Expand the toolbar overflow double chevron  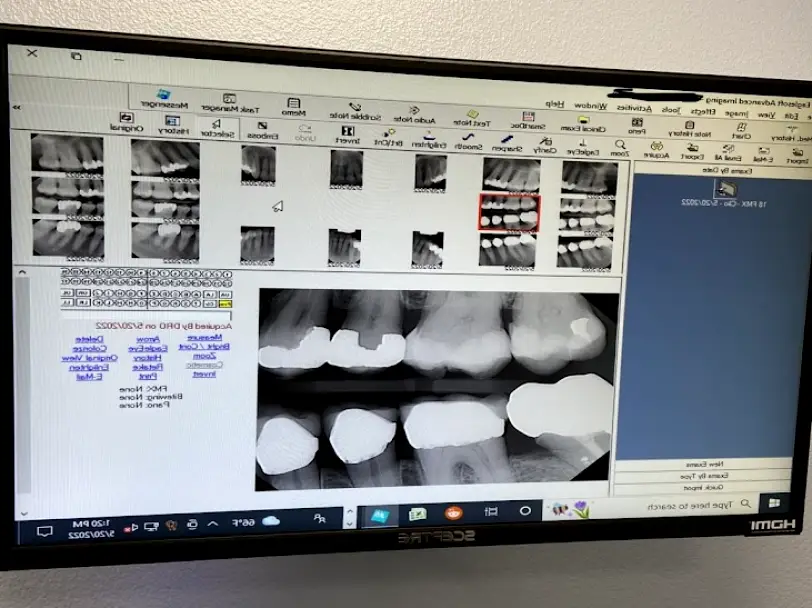point(17,107)
